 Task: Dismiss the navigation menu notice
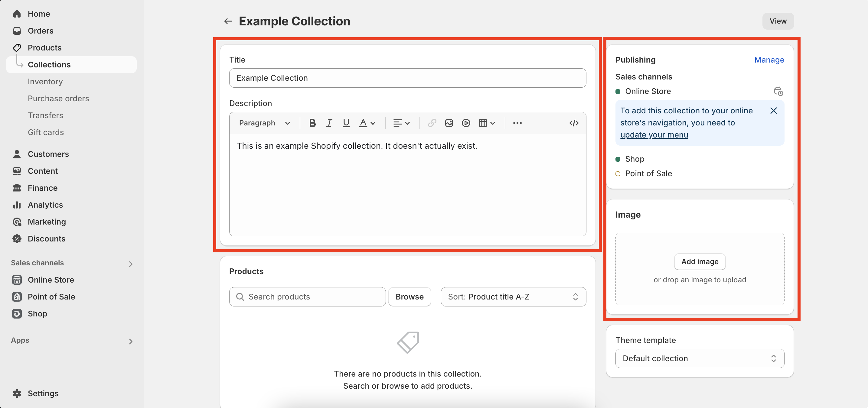(x=773, y=110)
